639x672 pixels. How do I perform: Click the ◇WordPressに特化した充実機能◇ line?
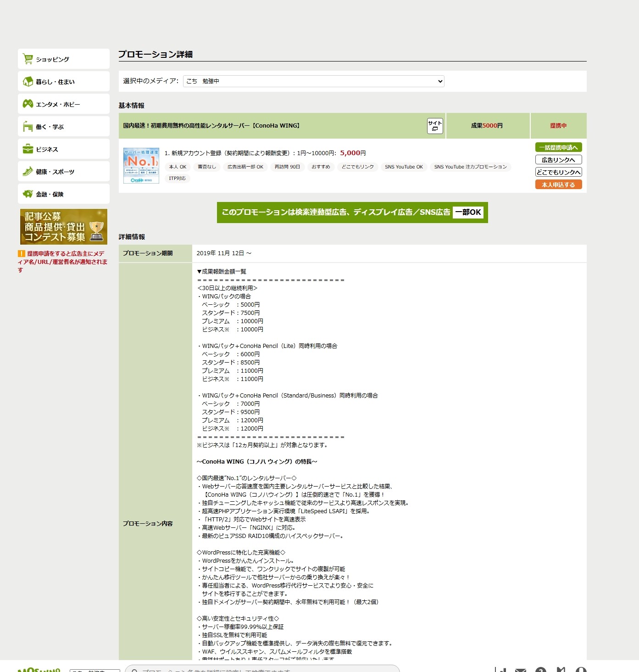click(x=241, y=553)
